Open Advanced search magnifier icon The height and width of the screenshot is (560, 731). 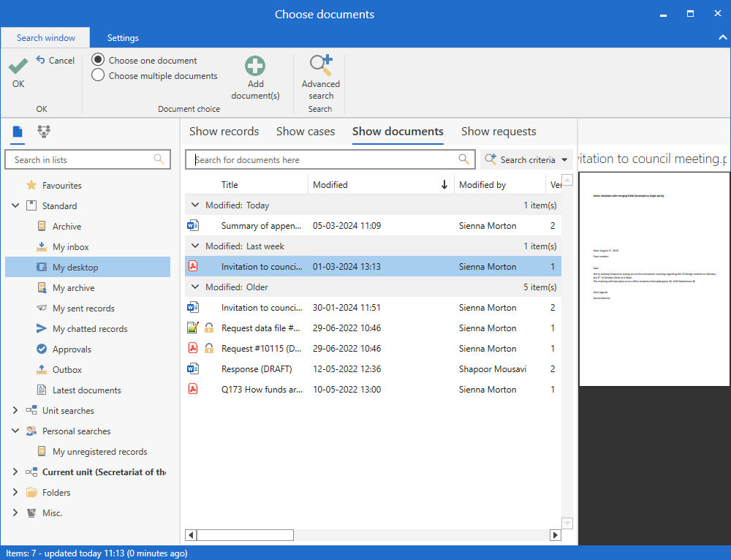[320, 66]
